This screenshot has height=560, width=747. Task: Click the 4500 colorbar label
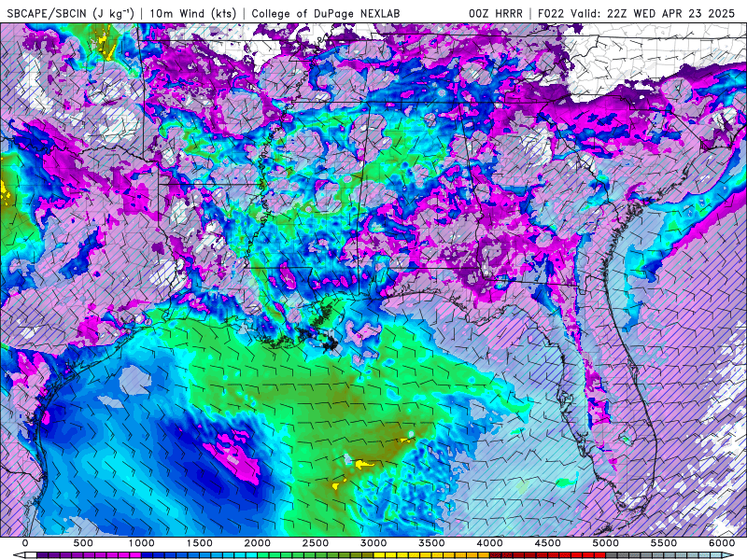[548, 543]
